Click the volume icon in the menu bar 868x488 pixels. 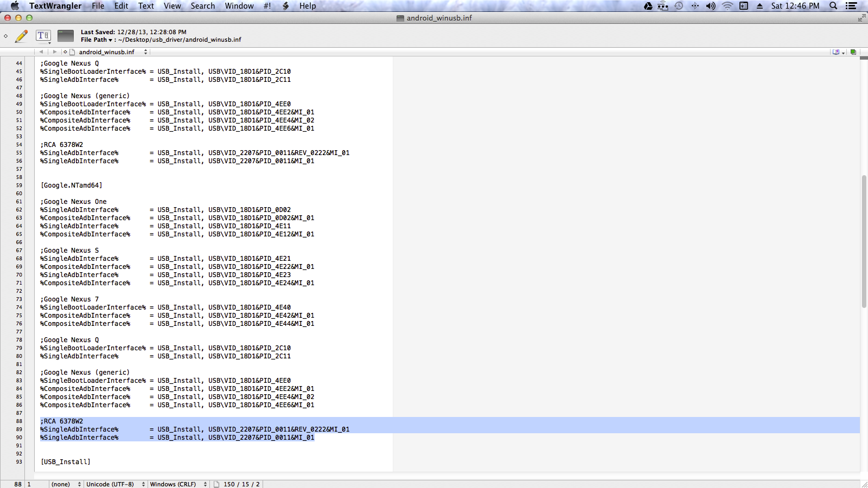pyautogui.click(x=711, y=6)
